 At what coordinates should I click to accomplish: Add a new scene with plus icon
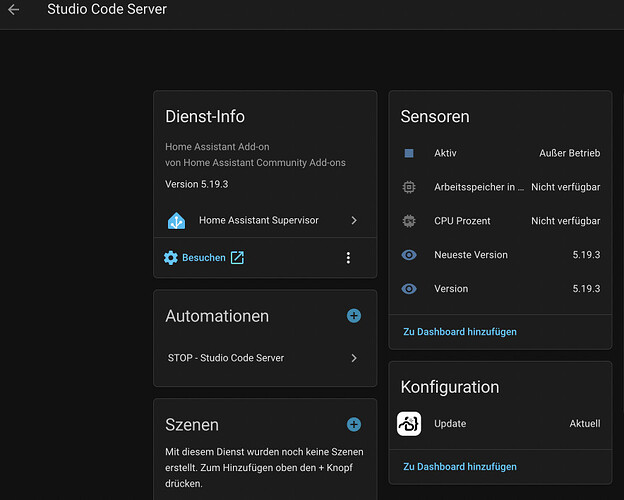pyautogui.click(x=354, y=424)
